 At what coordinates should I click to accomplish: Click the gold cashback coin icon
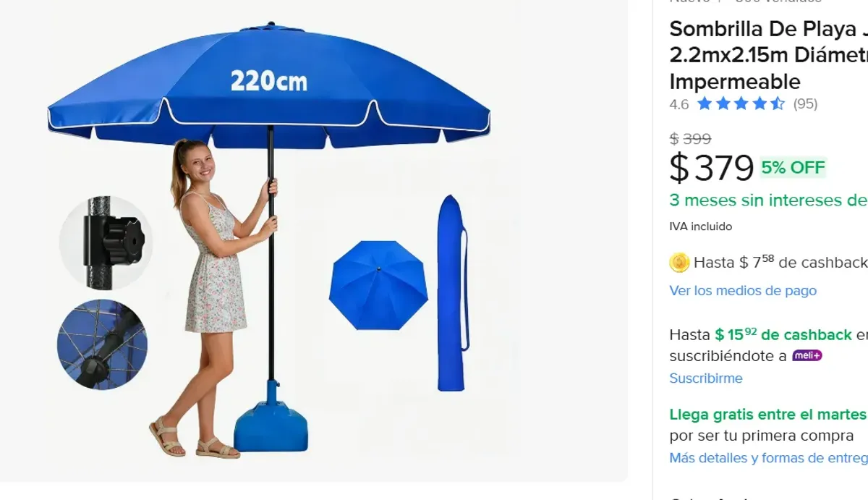tap(679, 263)
